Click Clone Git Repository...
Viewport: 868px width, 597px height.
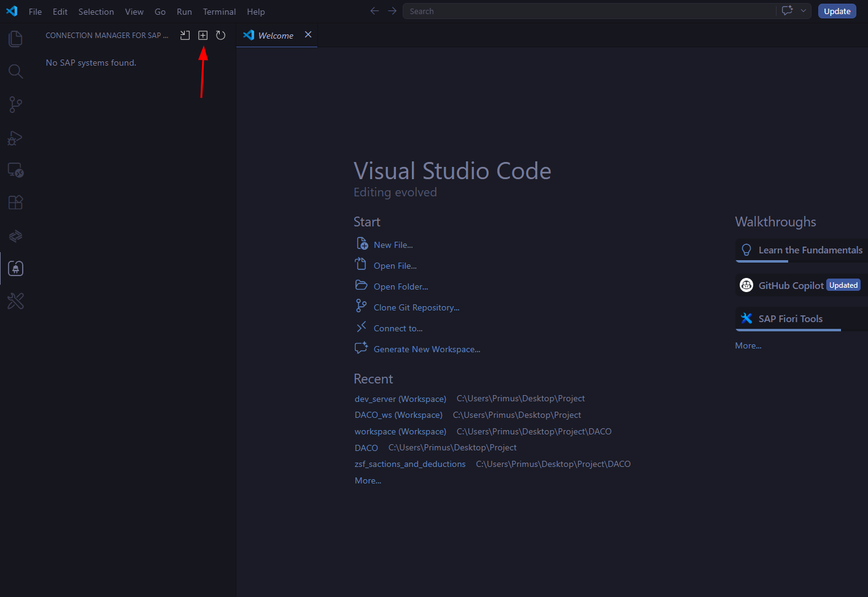pyautogui.click(x=416, y=307)
